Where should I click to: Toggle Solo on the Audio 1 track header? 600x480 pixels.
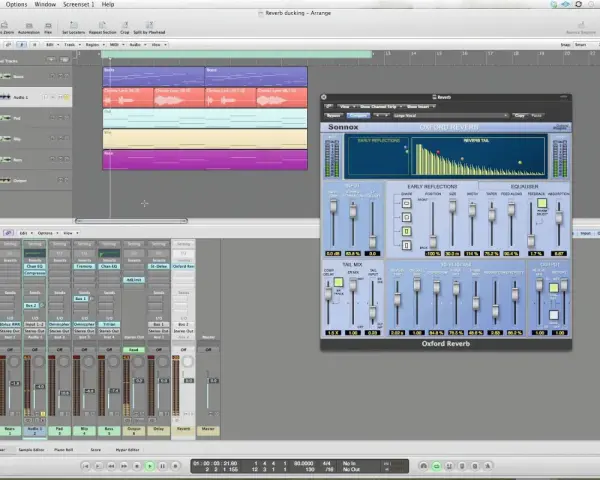[x=67, y=97]
